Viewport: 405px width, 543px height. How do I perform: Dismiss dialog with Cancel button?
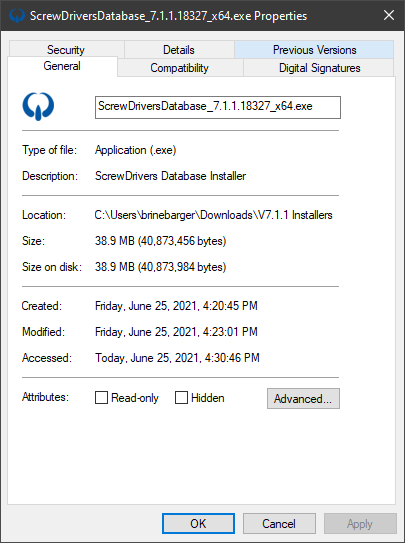point(279,523)
